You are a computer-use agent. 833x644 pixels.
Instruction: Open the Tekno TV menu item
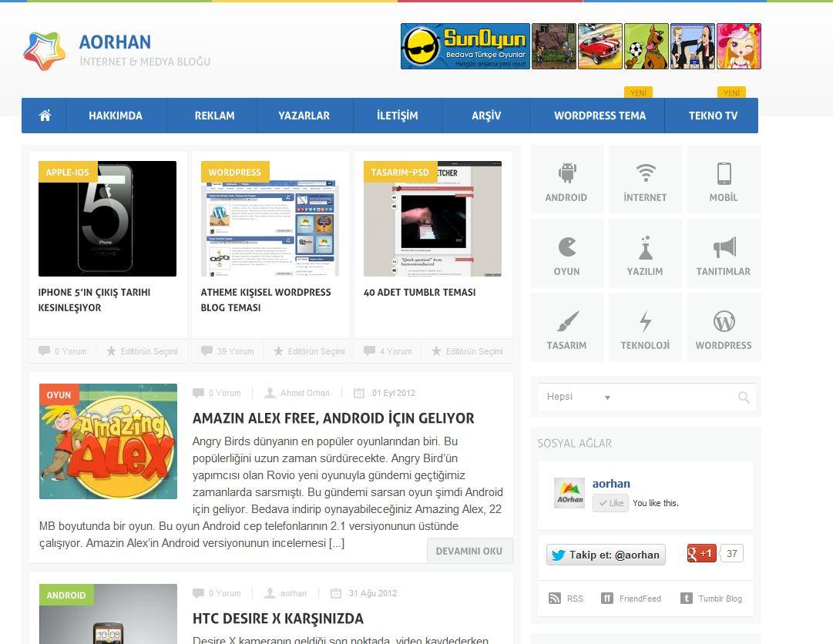point(713,116)
